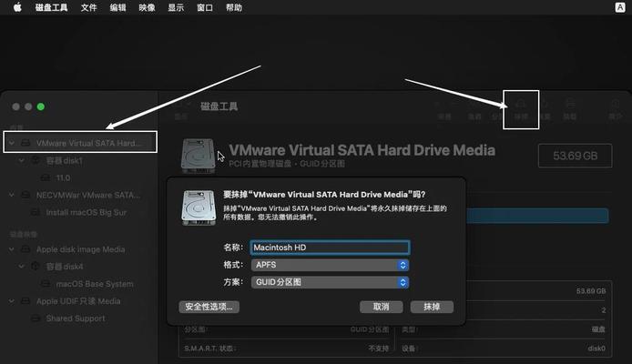Open the 格式 APFS format dropdown
The height and width of the screenshot is (364, 632).
tap(330, 265)
